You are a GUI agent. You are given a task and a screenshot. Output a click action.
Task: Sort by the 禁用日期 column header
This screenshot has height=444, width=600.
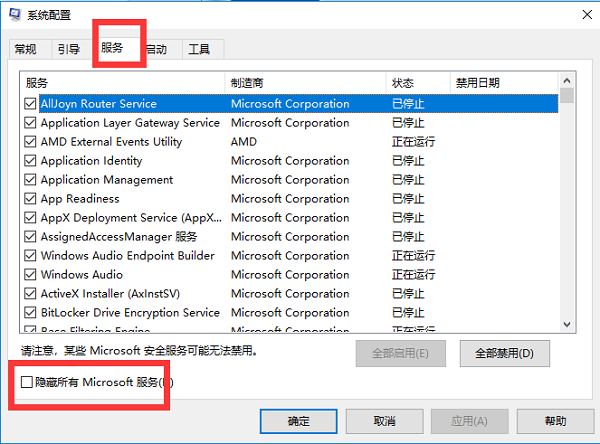504,83
